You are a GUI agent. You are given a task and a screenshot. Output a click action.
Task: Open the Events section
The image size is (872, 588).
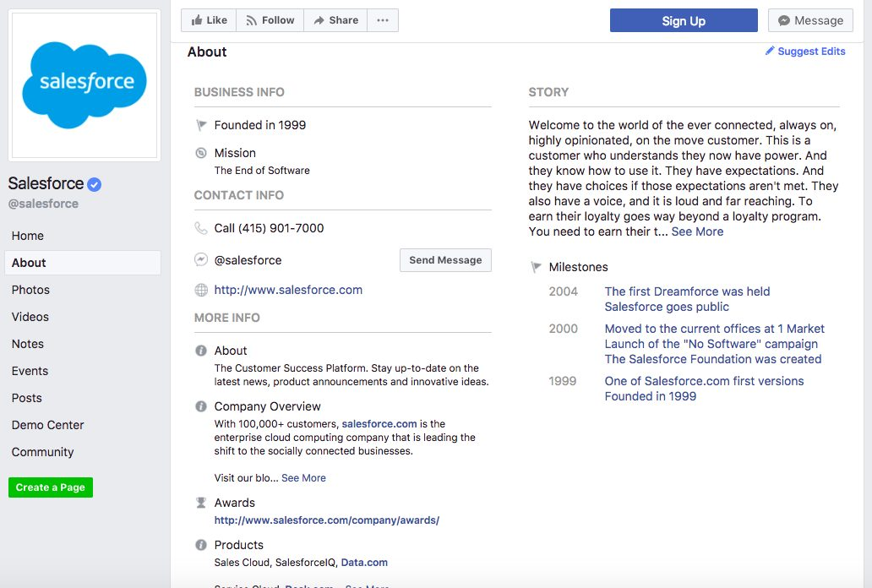[83, 371]
